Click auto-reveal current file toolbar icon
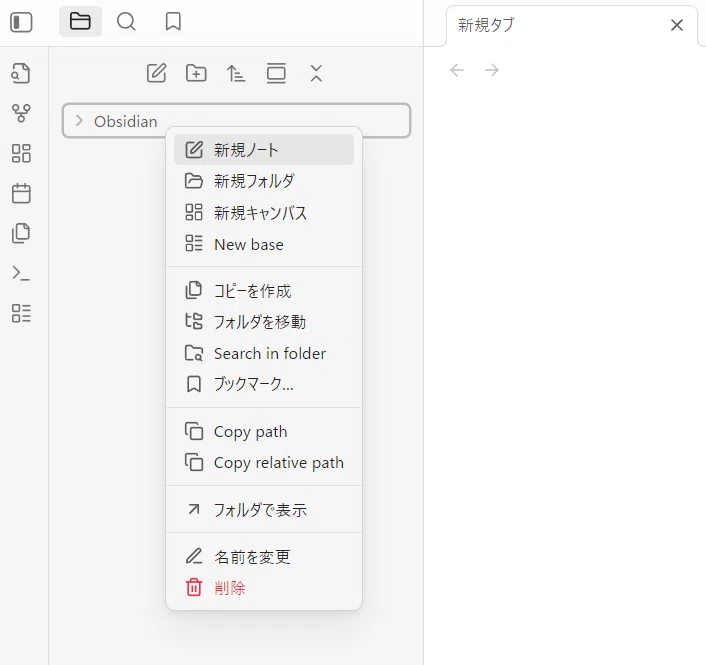Image resolution: width=706 pixels, height=665 pixels. pyautogui.click(x=276, y=73)
